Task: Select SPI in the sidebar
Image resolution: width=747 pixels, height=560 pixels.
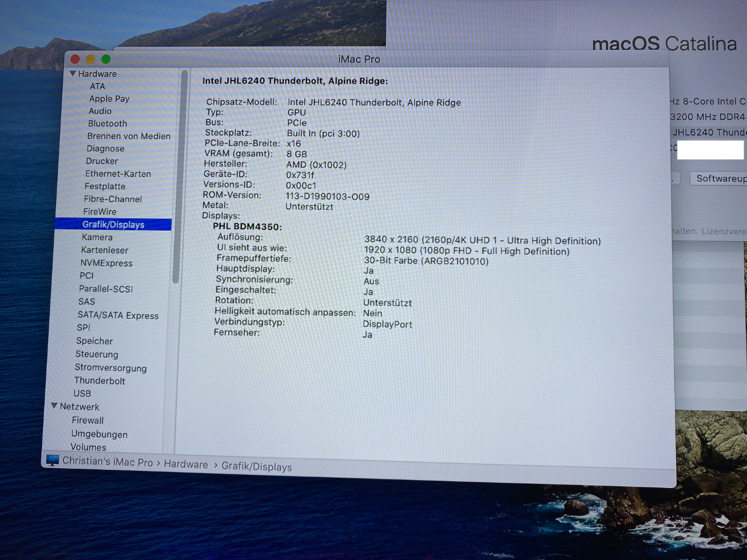Action: pyautogui.click(x=83, y=327)
